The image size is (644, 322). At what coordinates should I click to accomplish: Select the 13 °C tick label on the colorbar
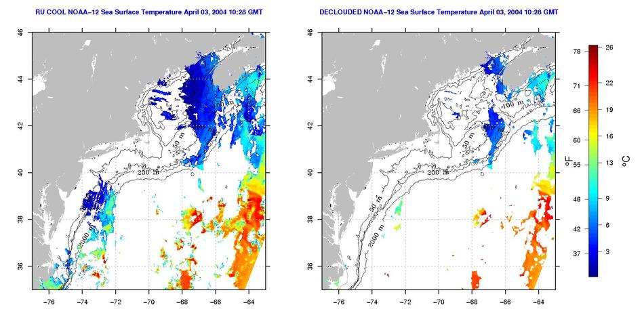609,163
